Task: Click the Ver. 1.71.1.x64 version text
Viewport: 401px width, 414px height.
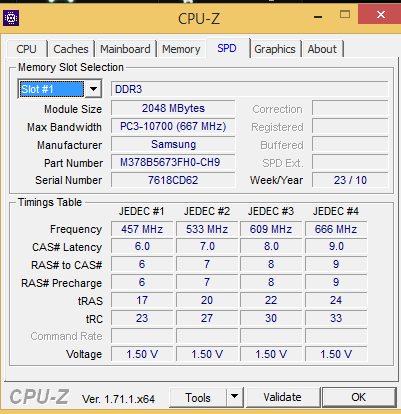Action: [118, 399]
